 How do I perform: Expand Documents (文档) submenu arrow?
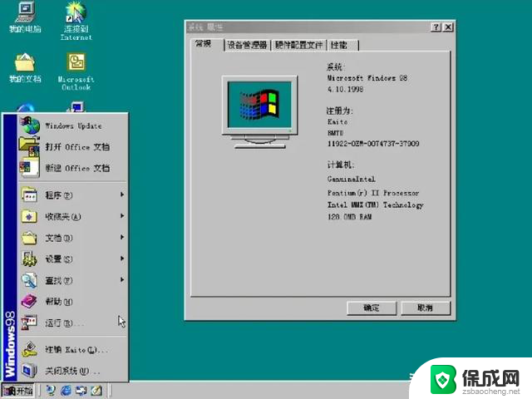click(x=122, y=237)
